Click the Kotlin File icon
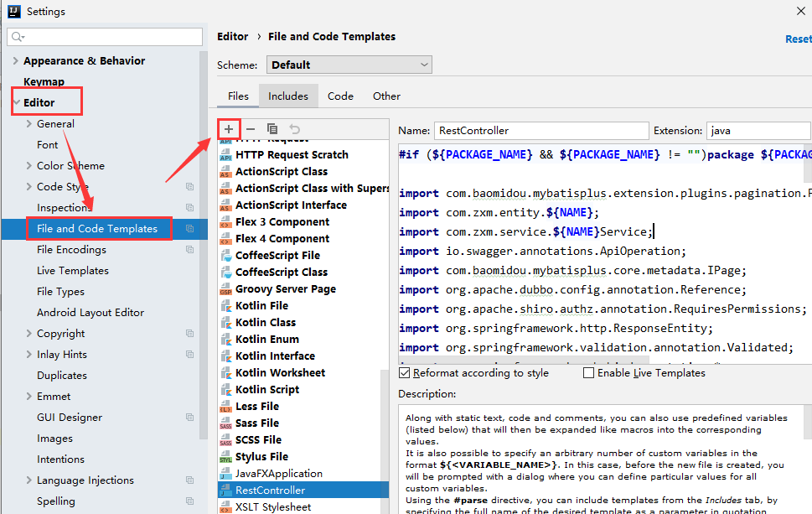Image resolution: width=812 pixels, height=514 pixels. [x=225, y=306]
